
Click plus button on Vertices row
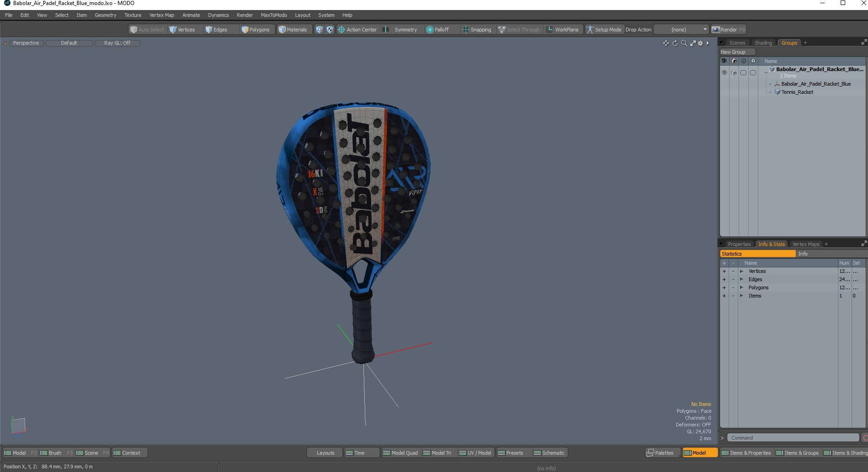pos(724,271)
